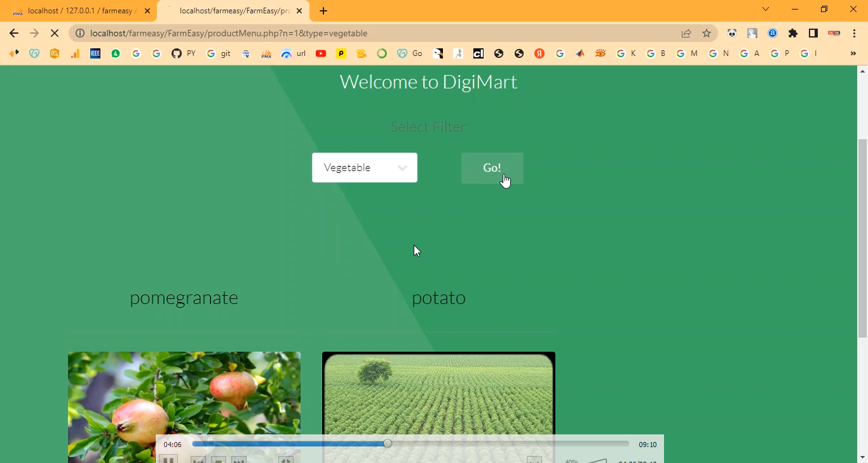
Task: Click the pomegranate product title
Action: point(184,298)
